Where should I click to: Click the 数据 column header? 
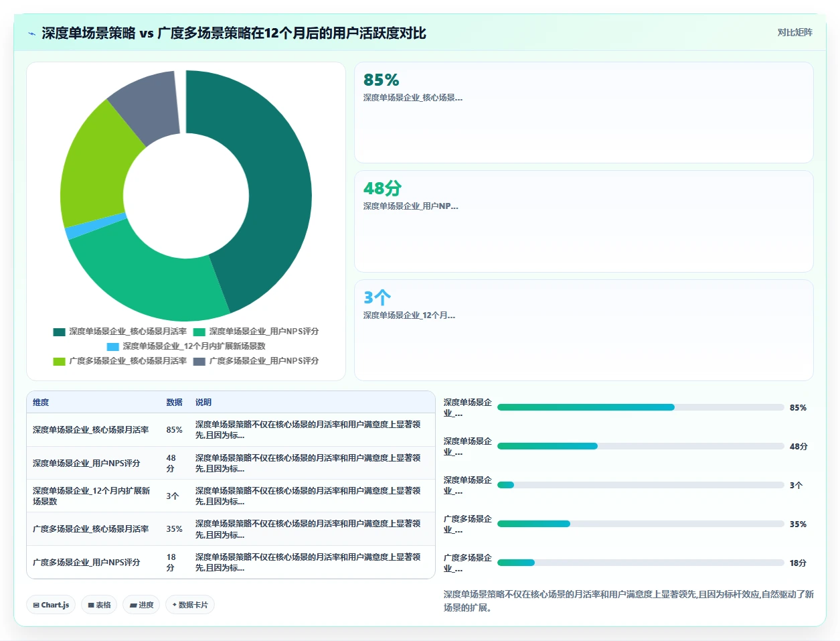click(174, 403)
